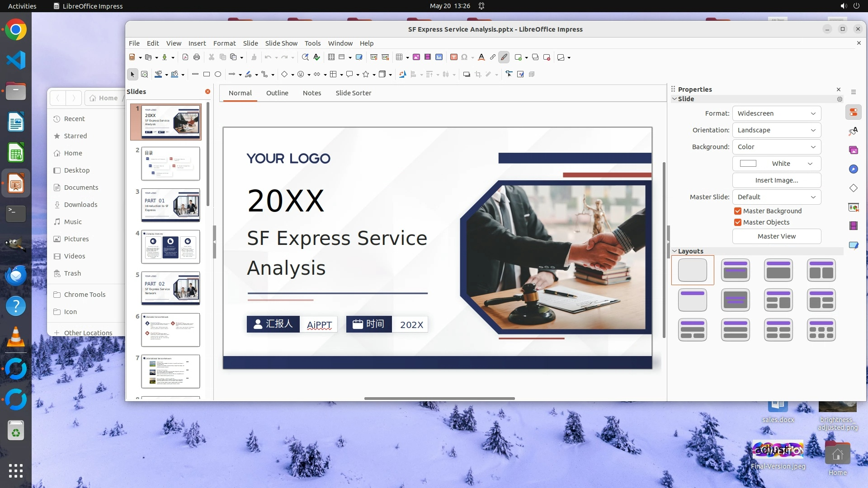Screen dimensions: 868x488
Task: Click the Master View button
Action: (x=776, y=236)
